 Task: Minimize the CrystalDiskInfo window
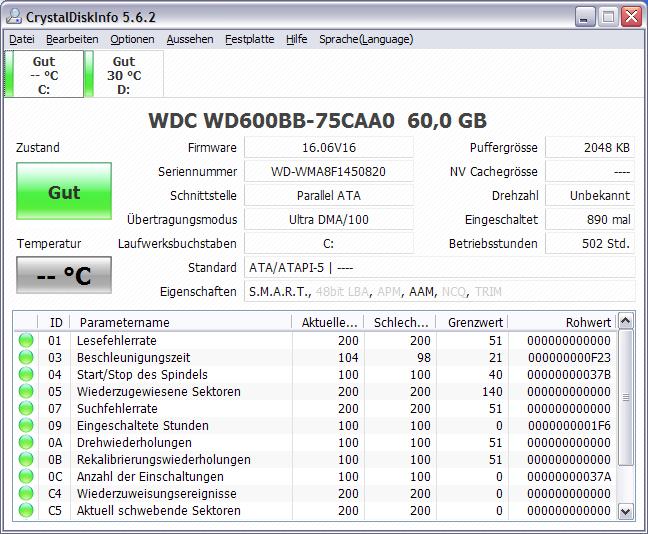point(585,17)
